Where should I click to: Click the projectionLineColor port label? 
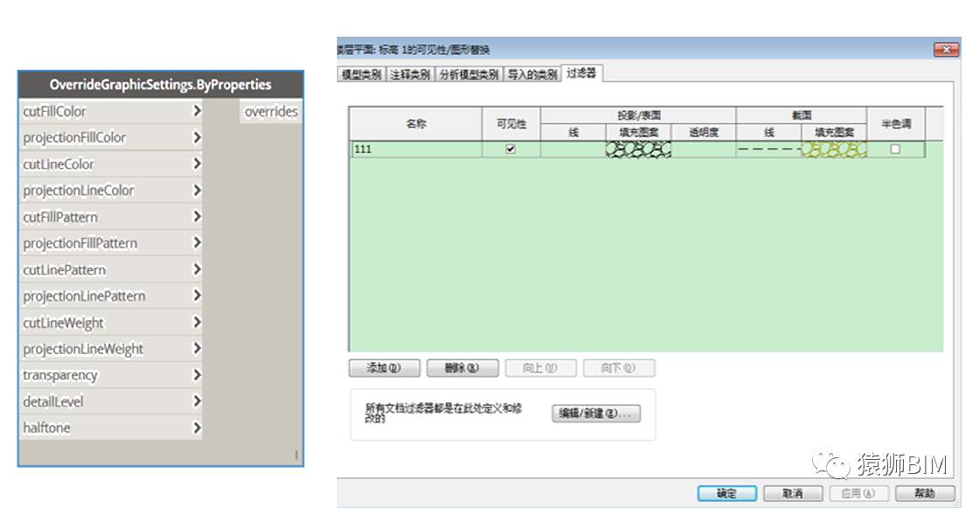tap(79, 190)
